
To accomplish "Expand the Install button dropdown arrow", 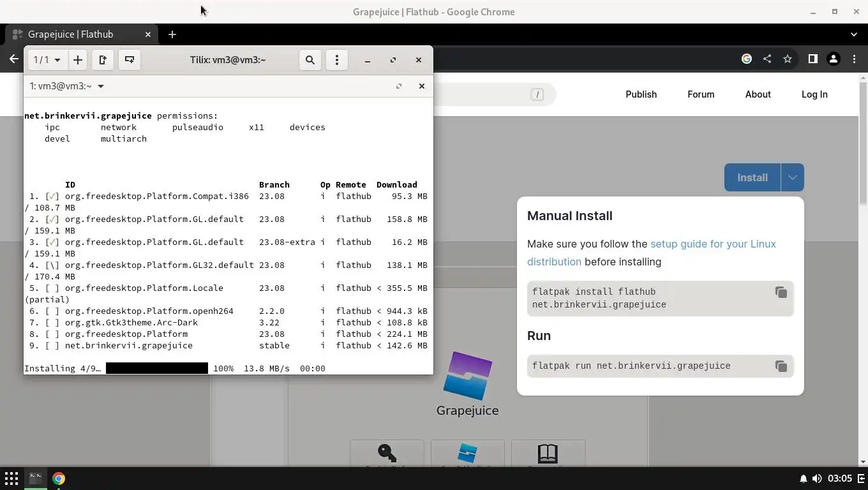I will pos(792,177).
